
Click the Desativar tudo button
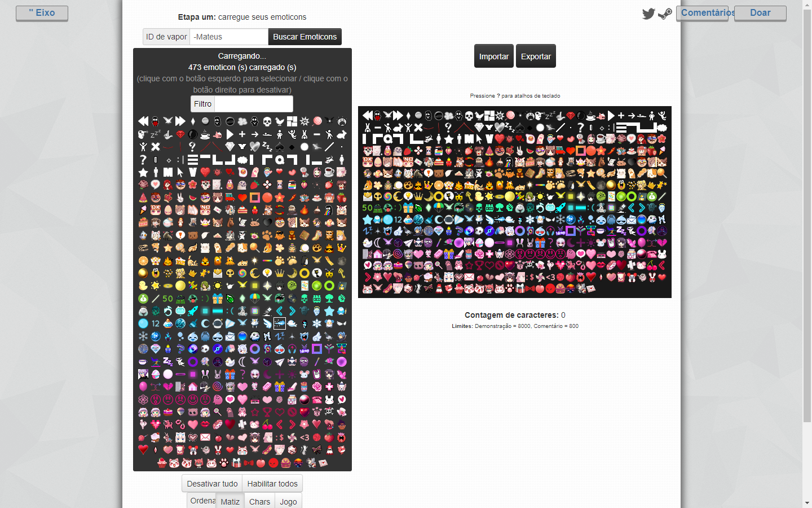[212, 484]
